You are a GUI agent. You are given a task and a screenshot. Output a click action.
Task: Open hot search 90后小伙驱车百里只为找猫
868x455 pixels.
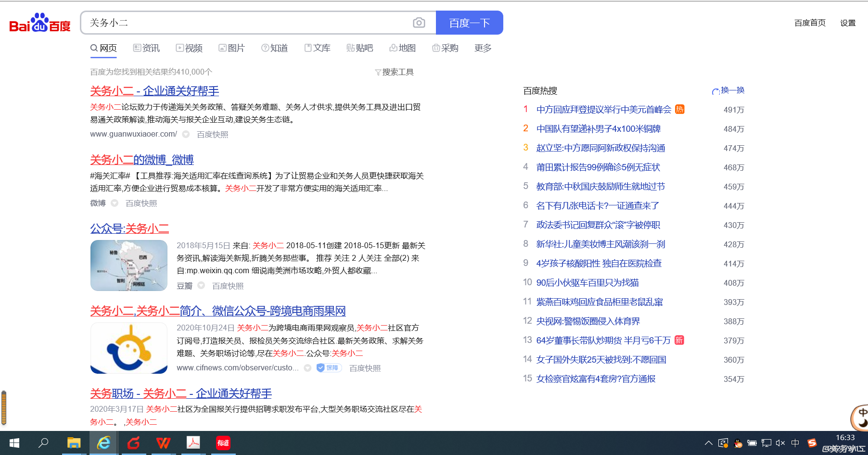pos(587,282)
